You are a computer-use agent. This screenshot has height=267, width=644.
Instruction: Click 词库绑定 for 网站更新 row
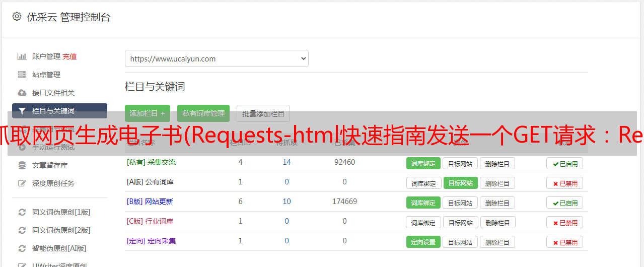point(423,203)
